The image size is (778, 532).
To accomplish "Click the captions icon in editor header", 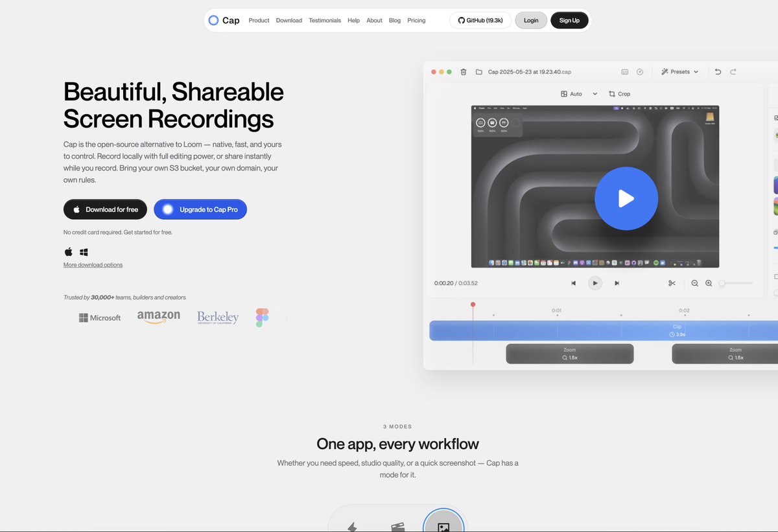I will [625, 72].
